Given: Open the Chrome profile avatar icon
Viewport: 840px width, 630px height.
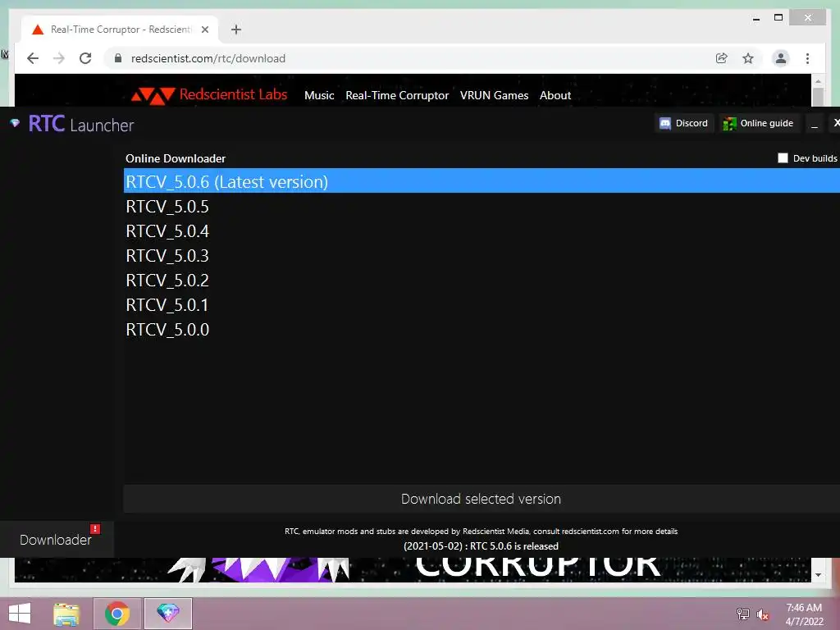Looking at the screenshot, I should [x=781, y=58].
